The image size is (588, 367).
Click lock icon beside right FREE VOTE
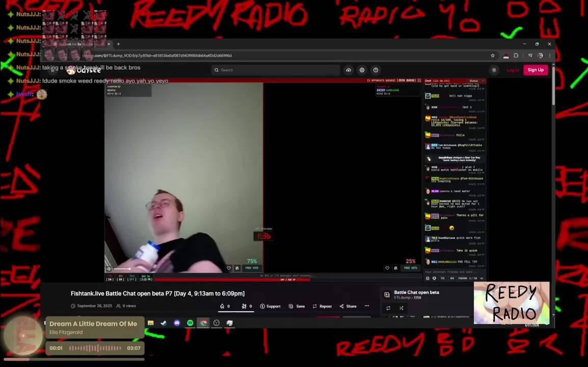(395, 268)
